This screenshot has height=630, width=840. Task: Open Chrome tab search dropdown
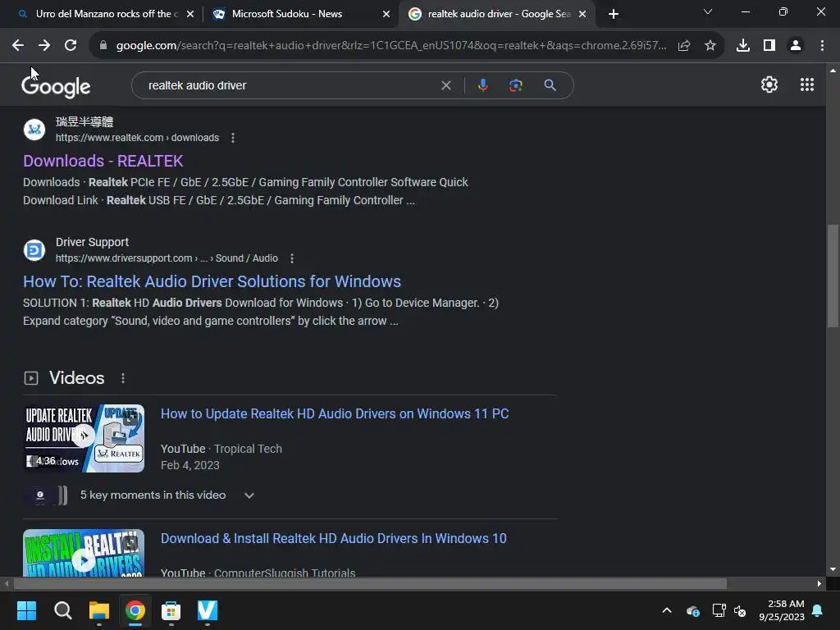coord(708,11)
